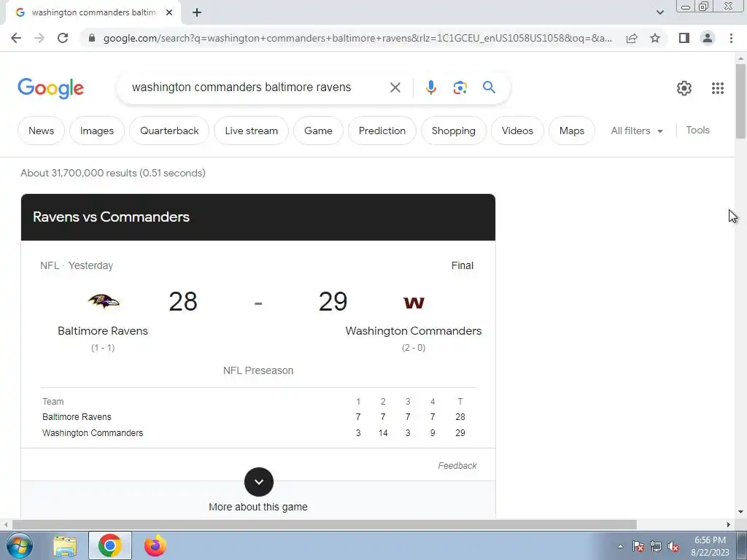Open Google apps grid

coord(718,88)
